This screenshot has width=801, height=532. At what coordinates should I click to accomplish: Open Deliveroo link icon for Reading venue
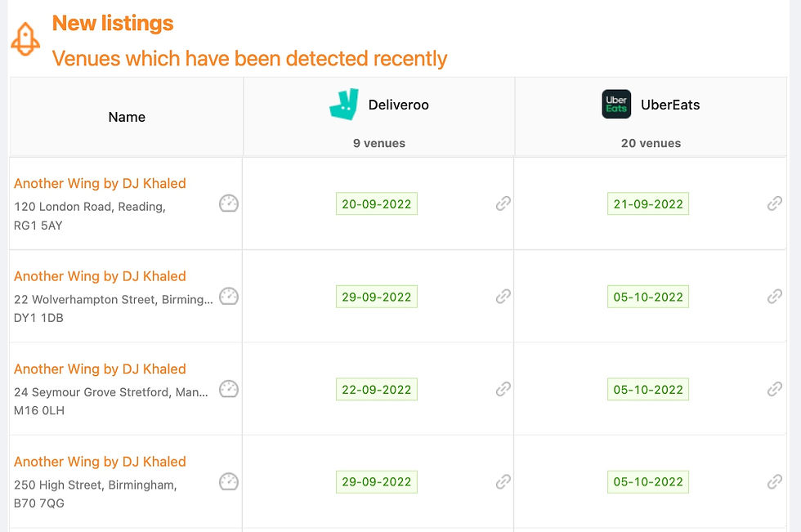point(503,203)
